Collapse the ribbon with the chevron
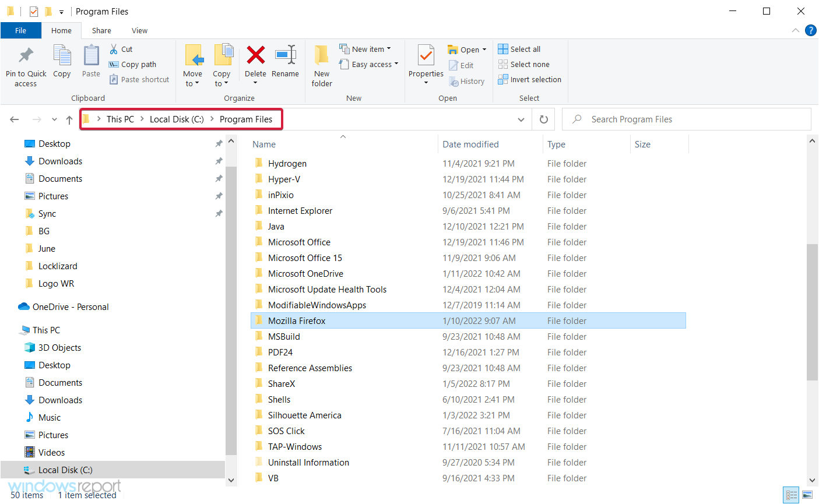The width and height of the screenshot is (819, 504). point(796,31)
